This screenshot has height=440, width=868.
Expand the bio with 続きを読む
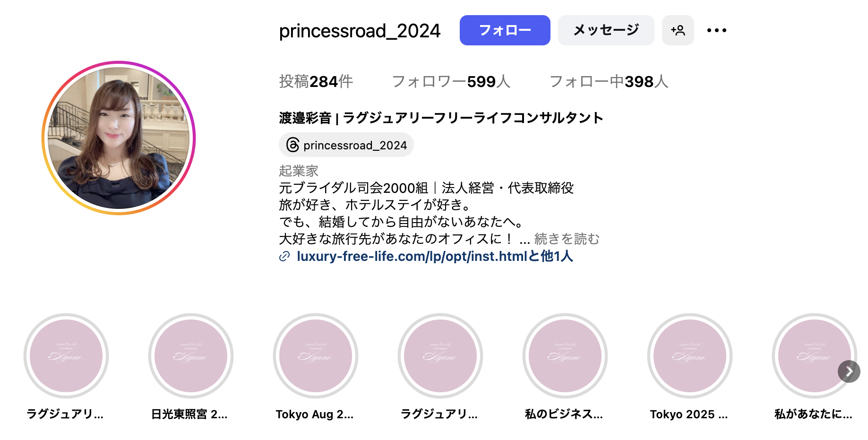pyautogui.click(x=567, y=239)
